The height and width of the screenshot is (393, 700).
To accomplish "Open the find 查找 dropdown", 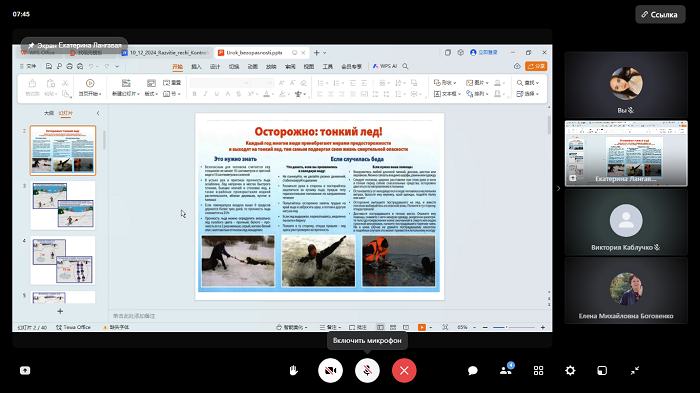I will (x=528, y=83).
